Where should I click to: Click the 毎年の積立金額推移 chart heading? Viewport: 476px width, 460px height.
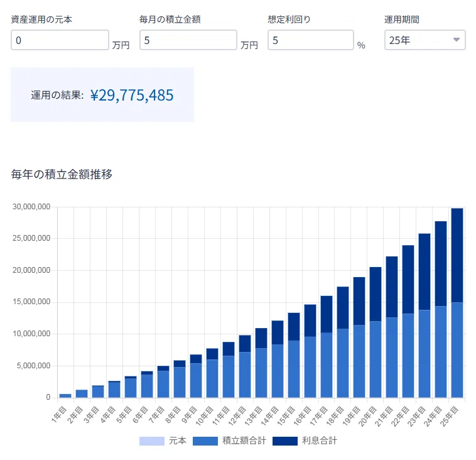point(62,175)
